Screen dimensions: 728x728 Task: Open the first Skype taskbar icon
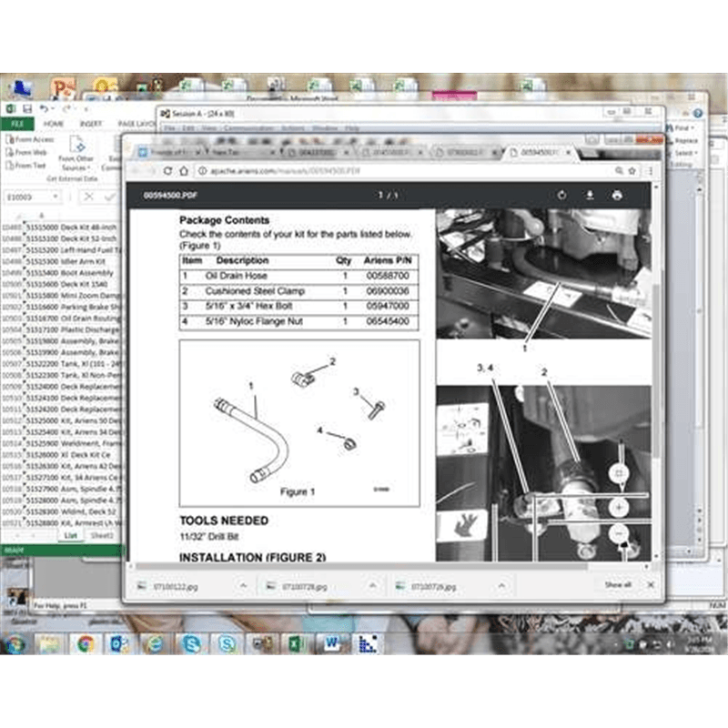(x=191, y=644)
